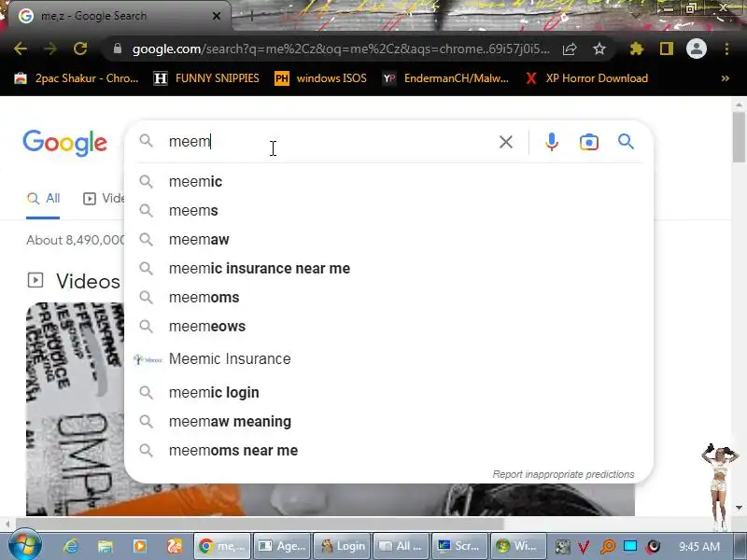The height and width of the screenshot is (560, 747).
Task: Bookmark this page with the star icon
Action: click(x=599, y=49)
